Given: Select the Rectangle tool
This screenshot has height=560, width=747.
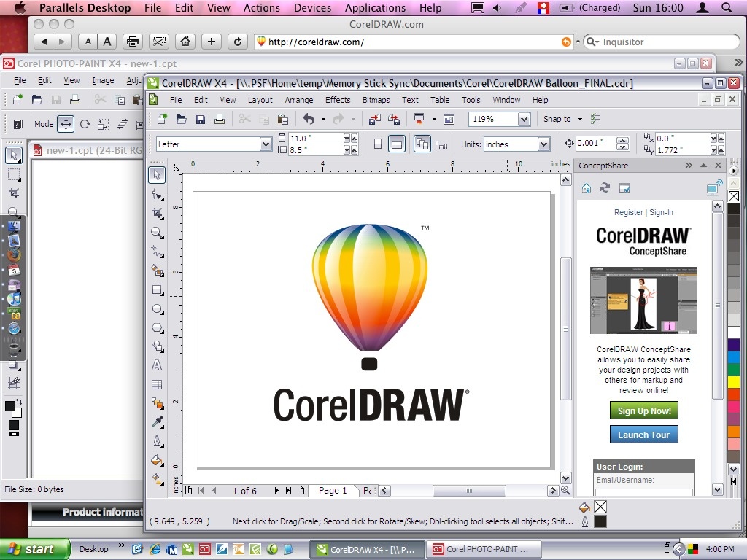Looking at the screenshot, I should (x=155, y=289).
